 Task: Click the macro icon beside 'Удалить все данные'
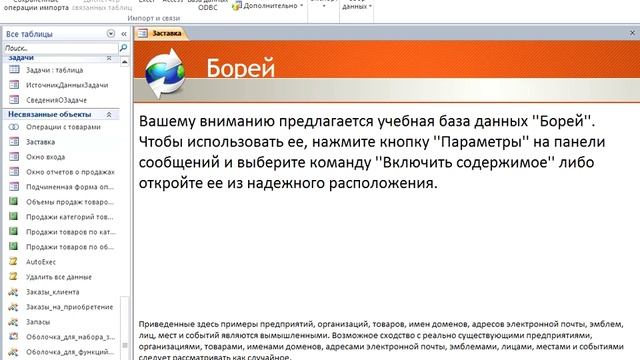click(x=13, y=277)
